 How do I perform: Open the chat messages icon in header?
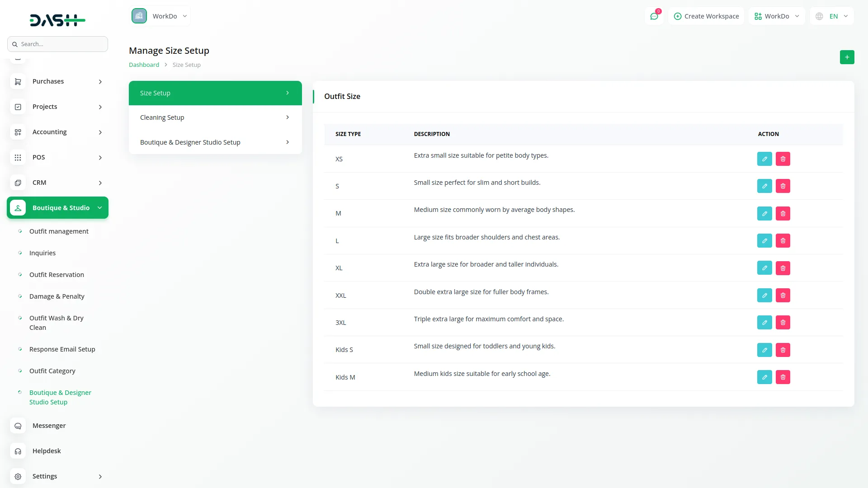[x=654, y=16]
